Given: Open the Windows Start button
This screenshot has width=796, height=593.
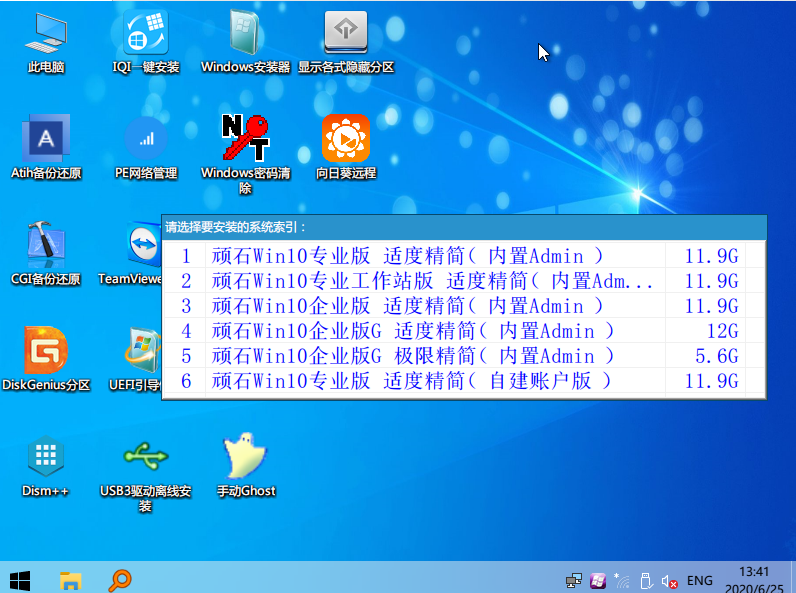Looking at the screenshot, I should [x=19, y=580].
